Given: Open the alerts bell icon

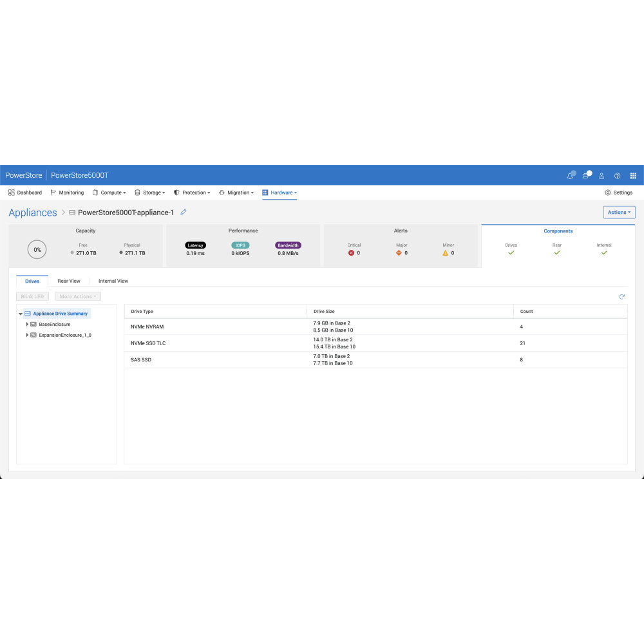Looking at the screenshot, I should click(x=570, y=175).
